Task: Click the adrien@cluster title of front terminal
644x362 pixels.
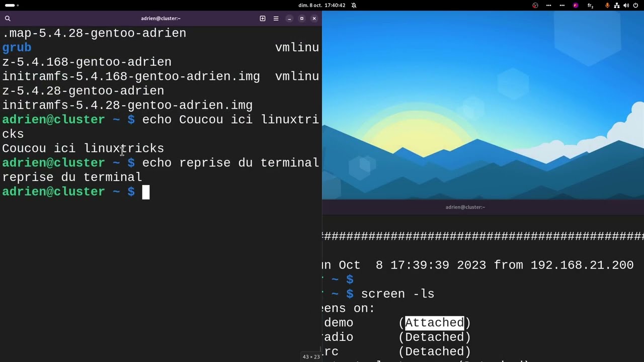Action: pos(160,19)
